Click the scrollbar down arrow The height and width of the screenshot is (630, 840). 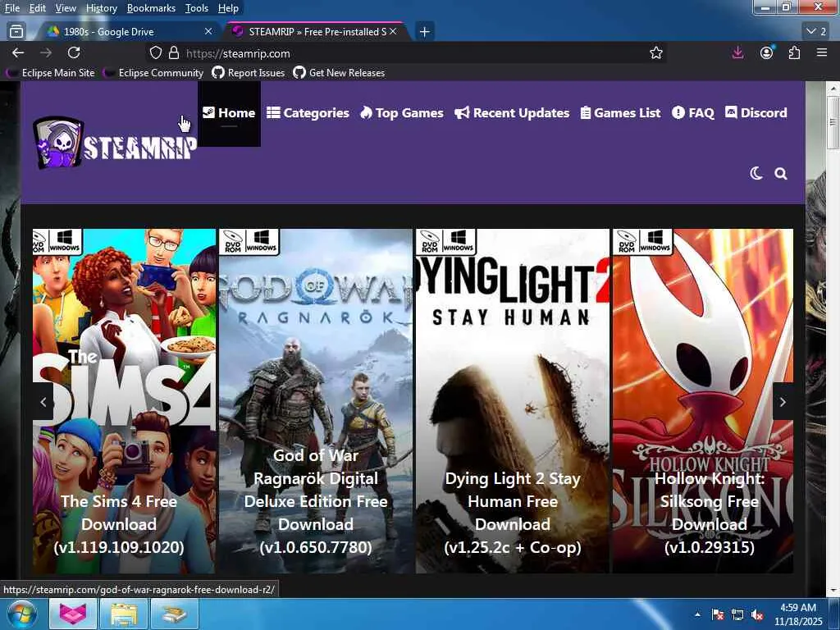point(833,591)
